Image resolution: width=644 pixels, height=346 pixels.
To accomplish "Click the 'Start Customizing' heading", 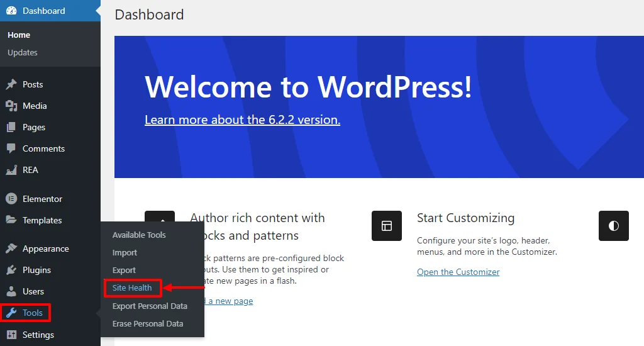I will click(x=465, y=218).
